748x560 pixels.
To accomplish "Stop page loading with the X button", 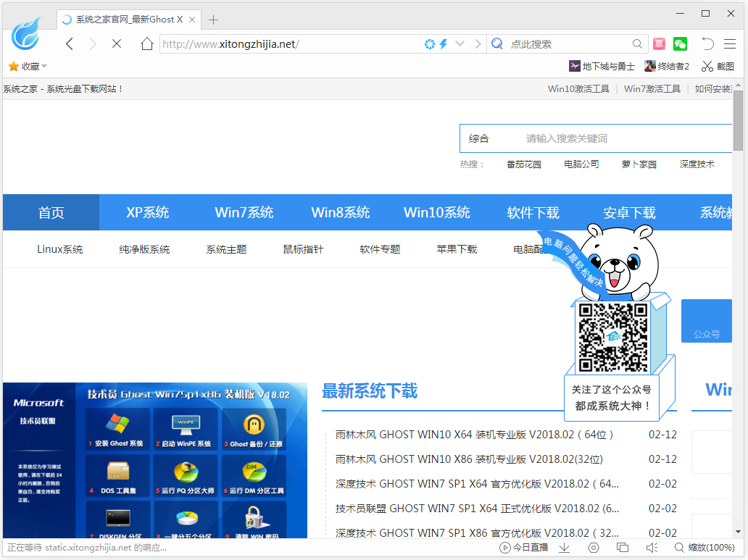I will click(117, 44).
